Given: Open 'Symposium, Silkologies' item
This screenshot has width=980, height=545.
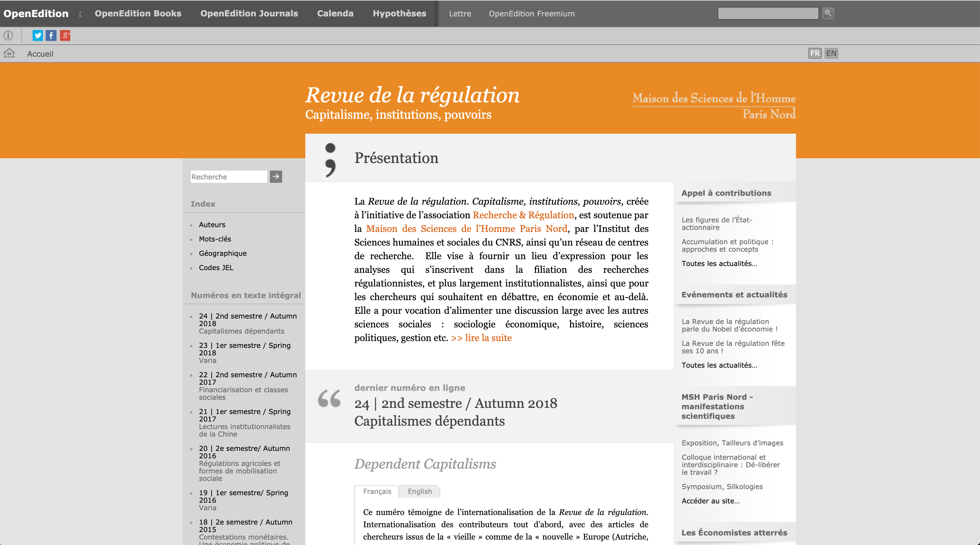Looking at the screenshot, I should click(722, 486).
